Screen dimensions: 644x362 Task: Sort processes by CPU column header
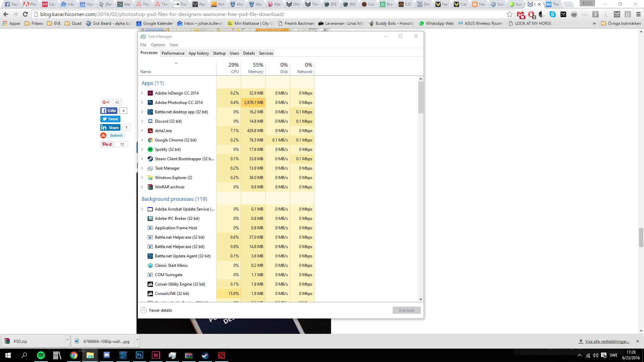coord(229,68)
